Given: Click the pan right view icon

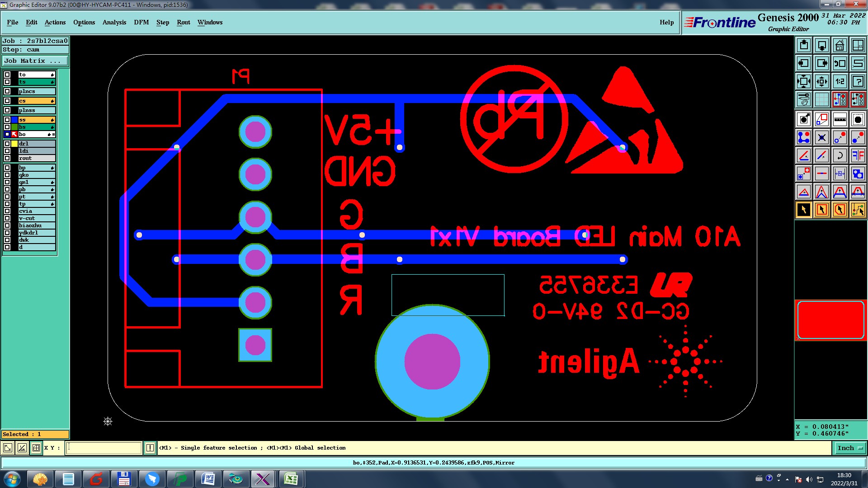Looking at the screenshot, I should click(x=822, y=63).
